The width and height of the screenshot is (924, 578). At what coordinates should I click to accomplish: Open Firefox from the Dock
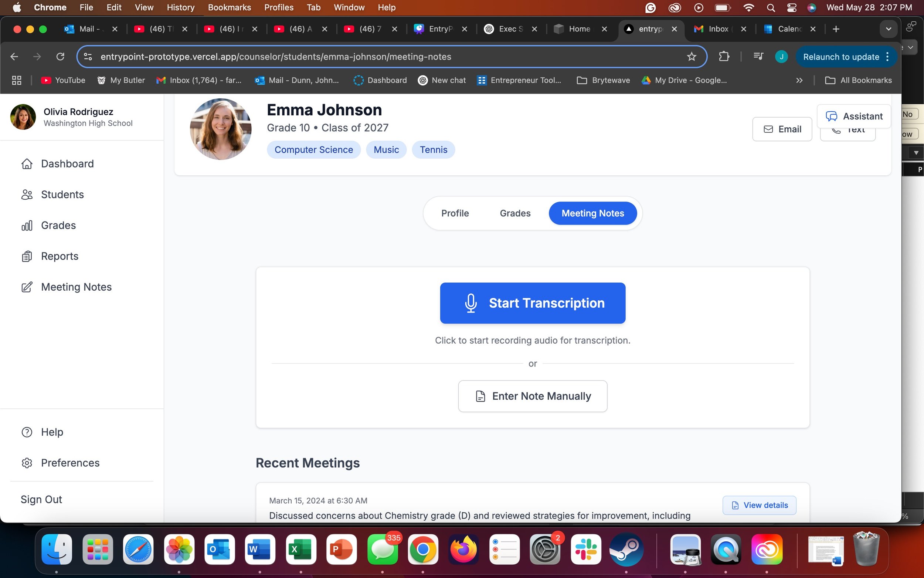(463, 550)
